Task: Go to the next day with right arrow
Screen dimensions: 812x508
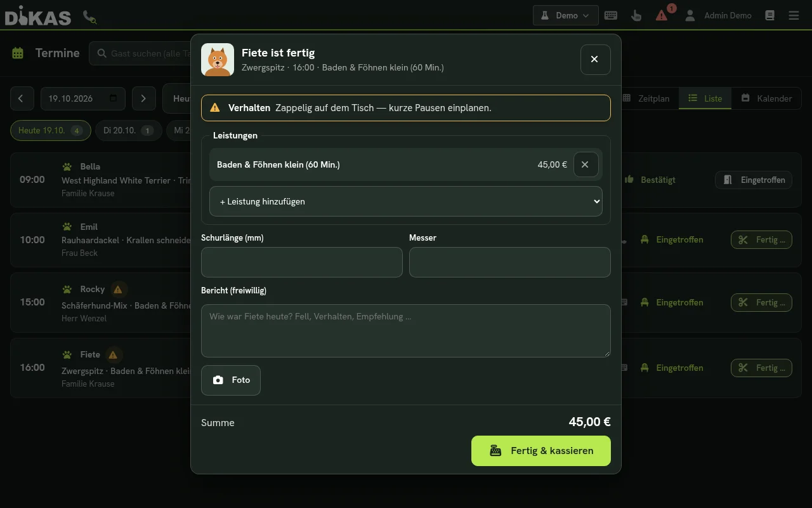Action: (143, 98)
